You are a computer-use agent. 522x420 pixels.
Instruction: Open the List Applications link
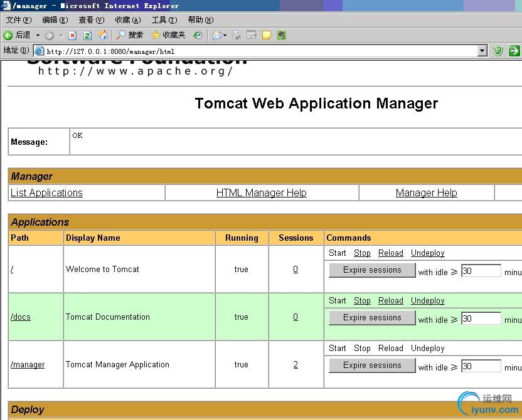[x=46, y=193]
